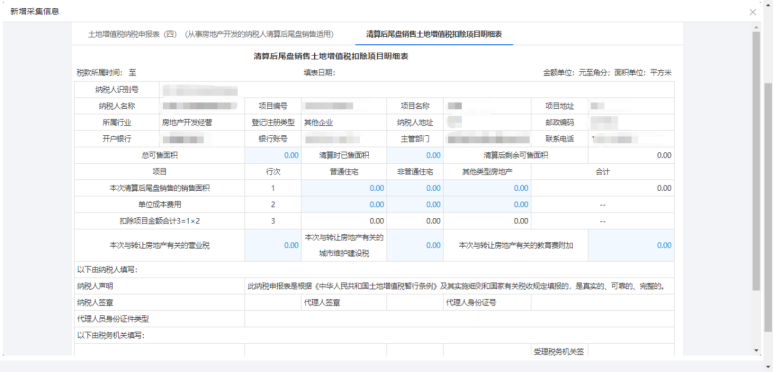Click the 教育费附加 amount input field
This screenshot has width=773, height=372.
point(632,245)
